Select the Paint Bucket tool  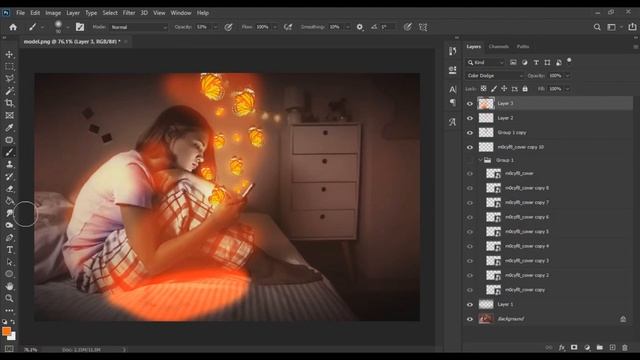click(9, 201)
